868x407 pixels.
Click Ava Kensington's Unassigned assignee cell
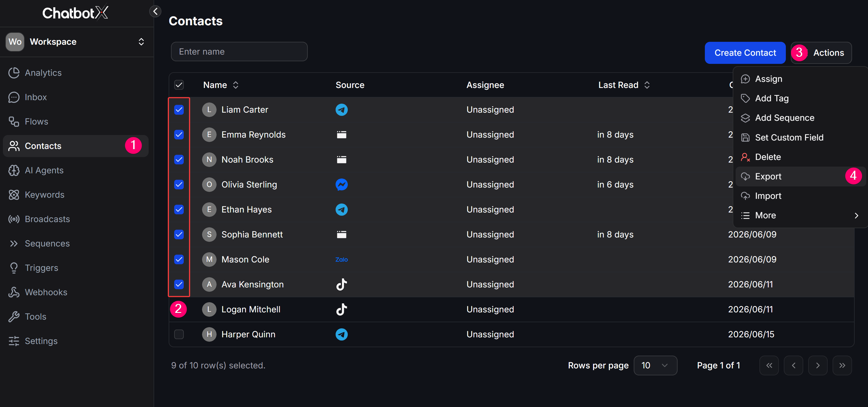pyautogui.click(x=490, y=284)
